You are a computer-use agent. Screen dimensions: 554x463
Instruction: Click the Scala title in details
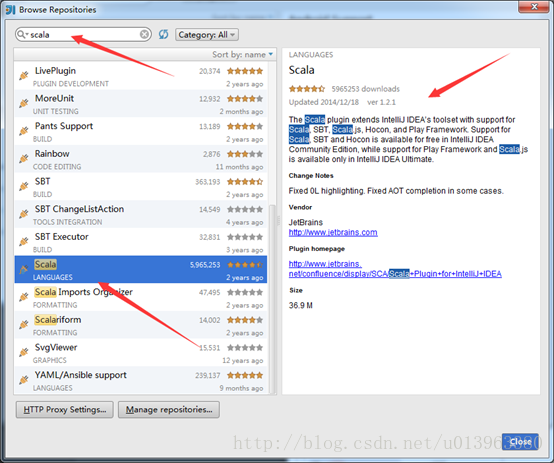click(x=301, y=70)
